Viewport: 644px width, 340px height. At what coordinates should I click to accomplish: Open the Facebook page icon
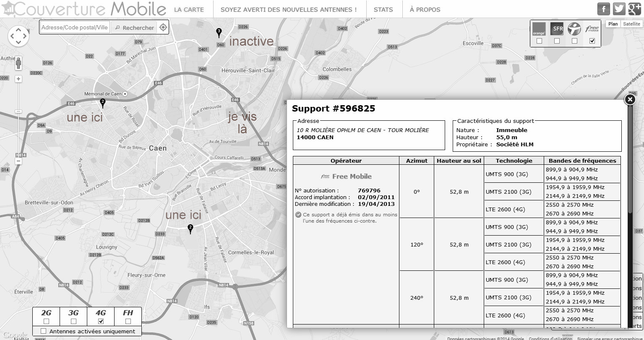coord(604,9)
